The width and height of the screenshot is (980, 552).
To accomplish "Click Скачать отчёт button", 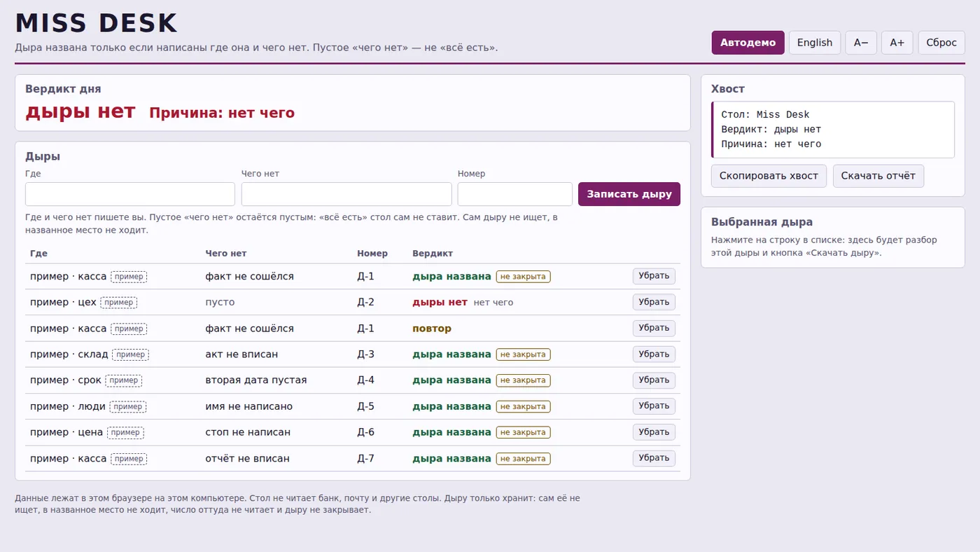I will 878,176.
